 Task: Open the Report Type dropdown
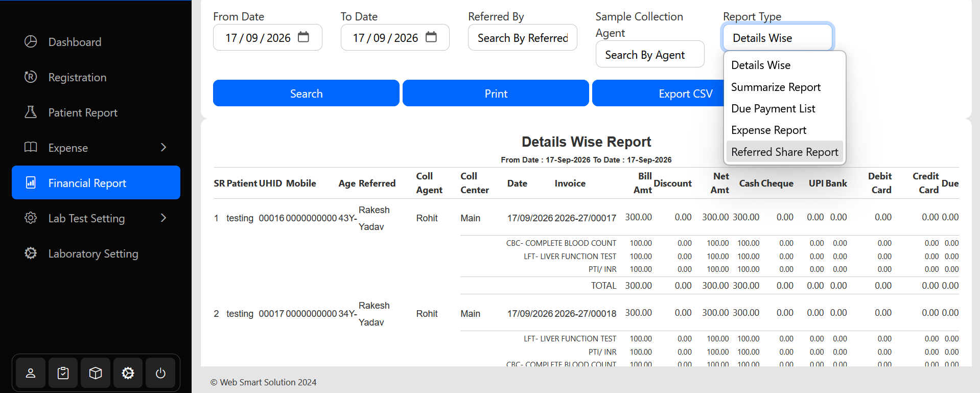(x=778, y=37)
